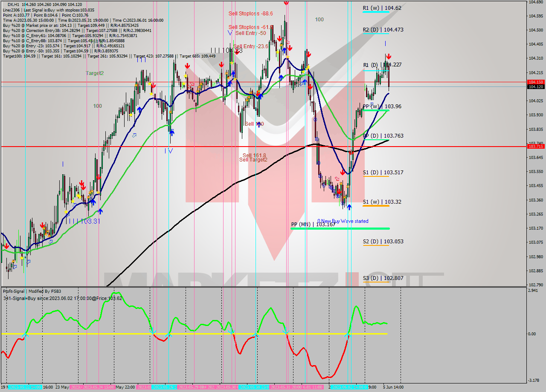Click the 104.690 price axis value
The image size is (546, 392).
(x=535, y=2)
